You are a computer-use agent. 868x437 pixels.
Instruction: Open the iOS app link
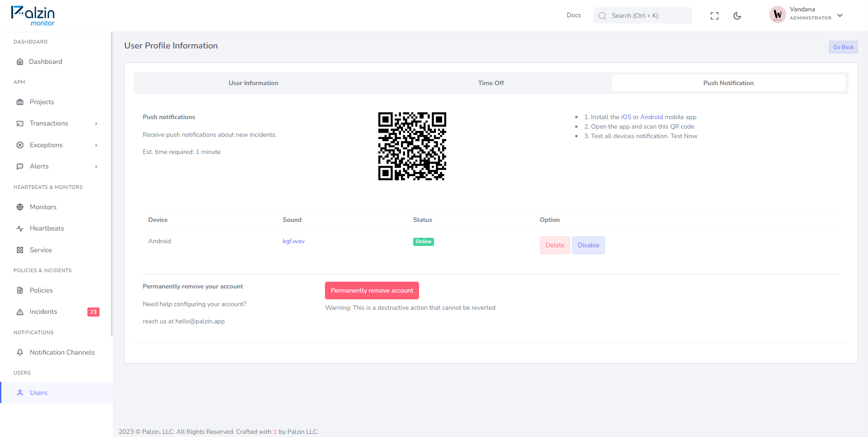[626, 117]
